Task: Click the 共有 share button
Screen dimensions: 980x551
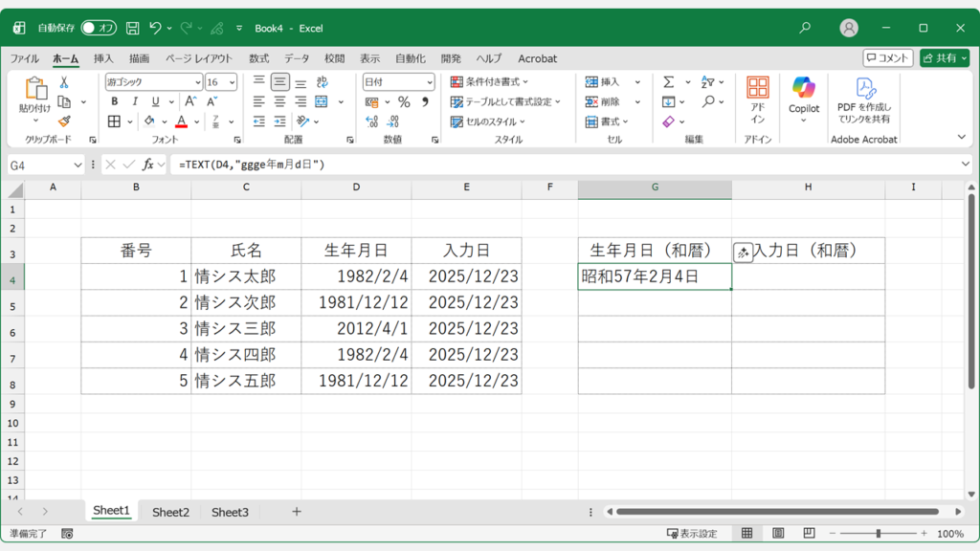Action: point(944,58)
